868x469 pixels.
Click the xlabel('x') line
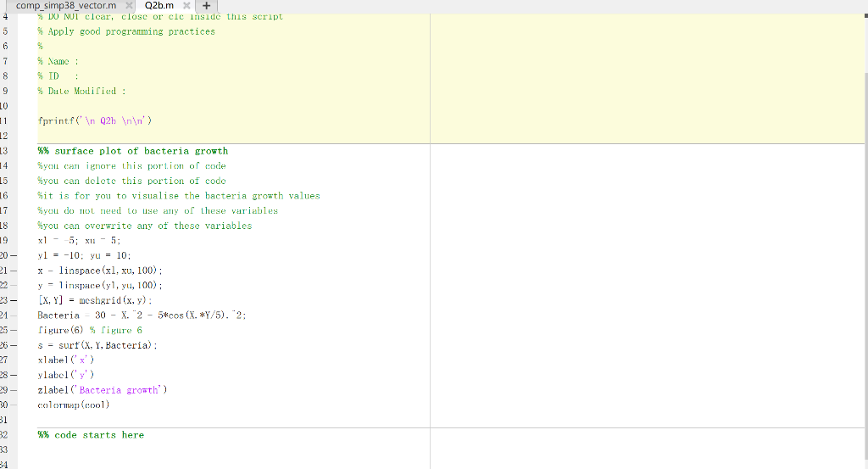[x=66, y=360]
